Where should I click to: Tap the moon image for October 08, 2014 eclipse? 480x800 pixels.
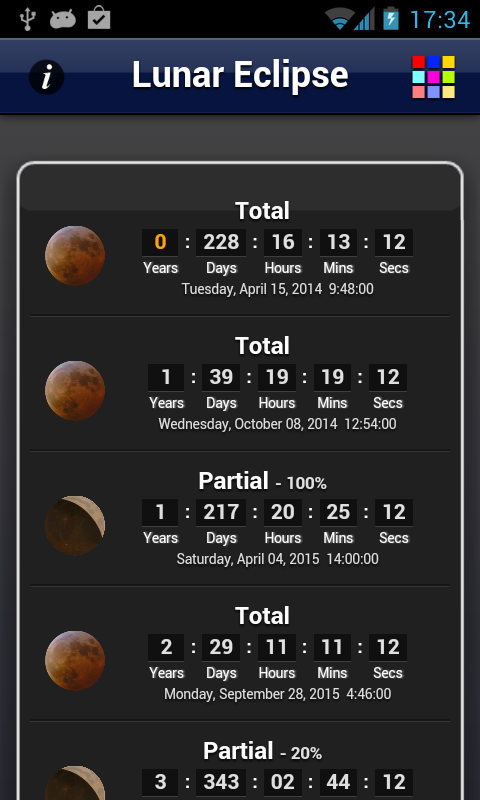[x=75, y=391]
